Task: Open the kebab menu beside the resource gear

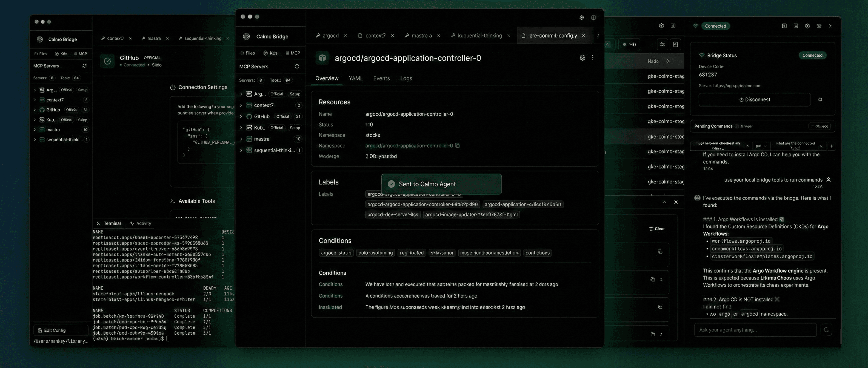Action: (x=593, y=58)
